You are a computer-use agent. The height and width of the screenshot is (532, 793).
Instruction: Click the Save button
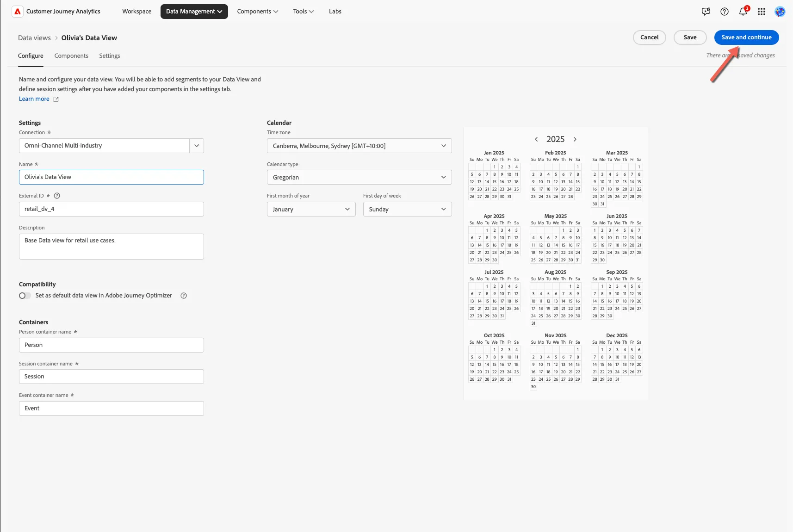point(690,37)
